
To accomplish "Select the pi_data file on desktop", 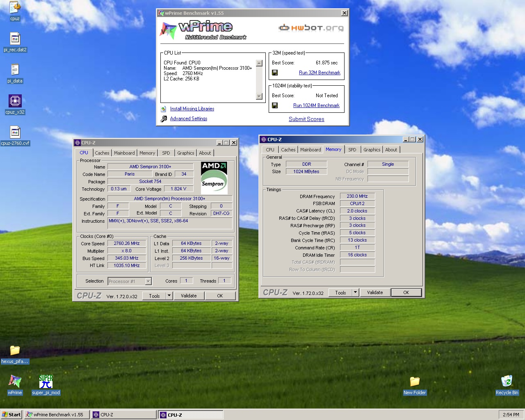I will [15, 73].
